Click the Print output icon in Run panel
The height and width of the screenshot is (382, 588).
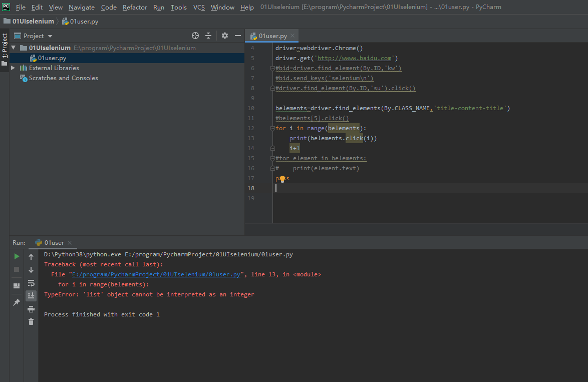tap(31, 309)
